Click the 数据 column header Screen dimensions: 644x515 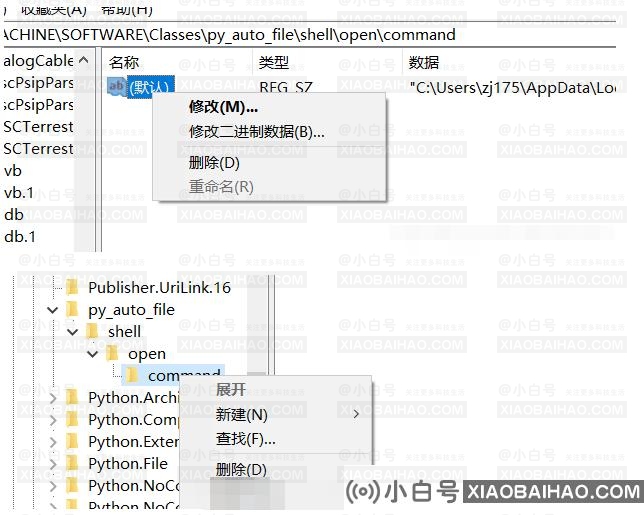point(509,62)
